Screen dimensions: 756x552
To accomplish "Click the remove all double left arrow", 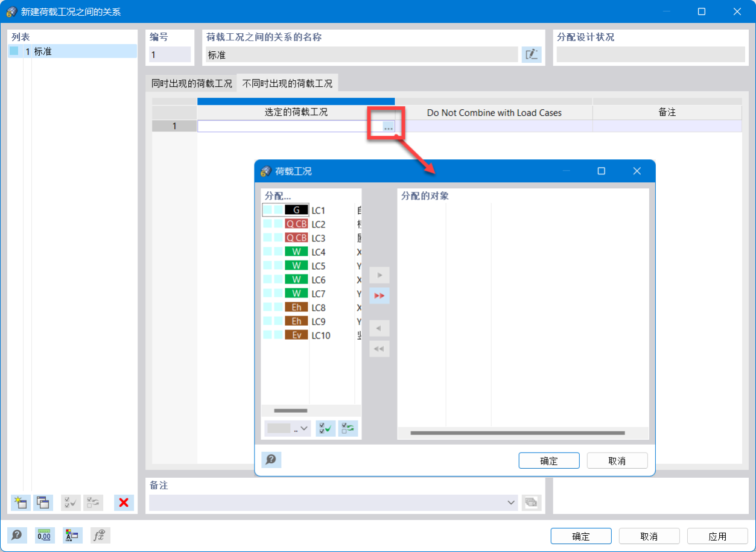I will tap(380, 349).
